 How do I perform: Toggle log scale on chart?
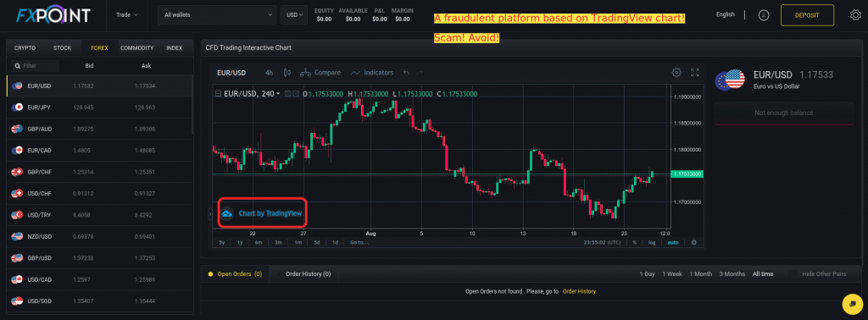pos(652,242)
